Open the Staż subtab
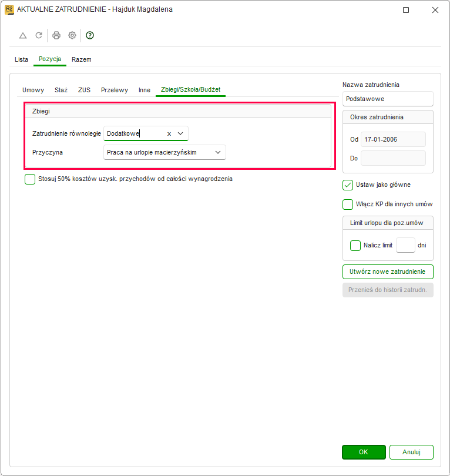Screen dimensions: 450x476 click(x=61, y=90)
